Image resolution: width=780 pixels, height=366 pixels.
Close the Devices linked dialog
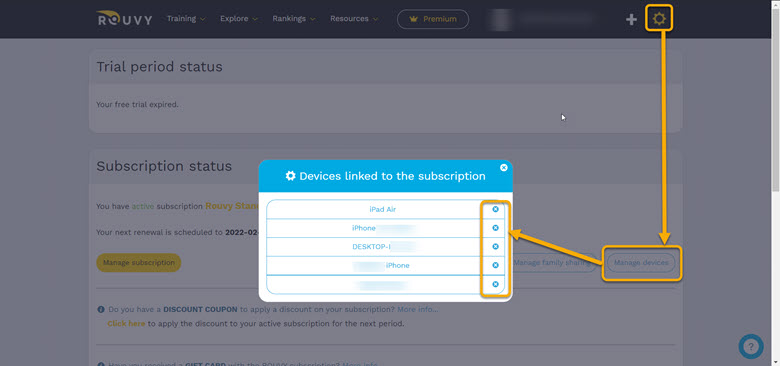504,168
